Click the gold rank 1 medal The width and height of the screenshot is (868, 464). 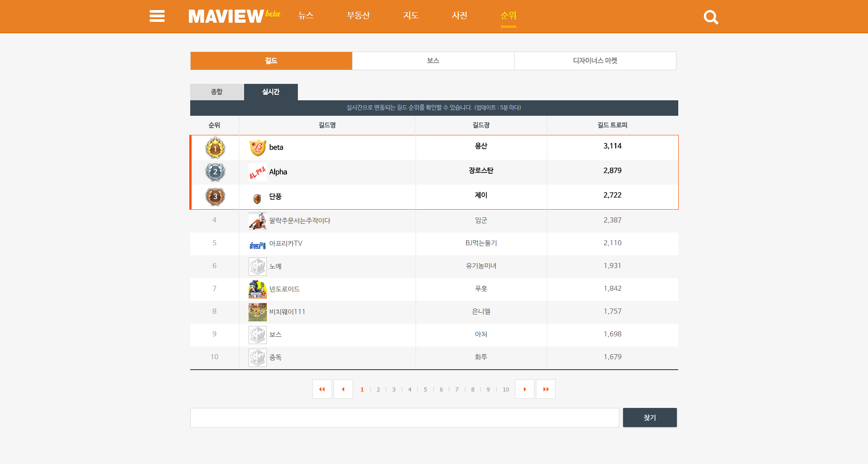[215, 148]
